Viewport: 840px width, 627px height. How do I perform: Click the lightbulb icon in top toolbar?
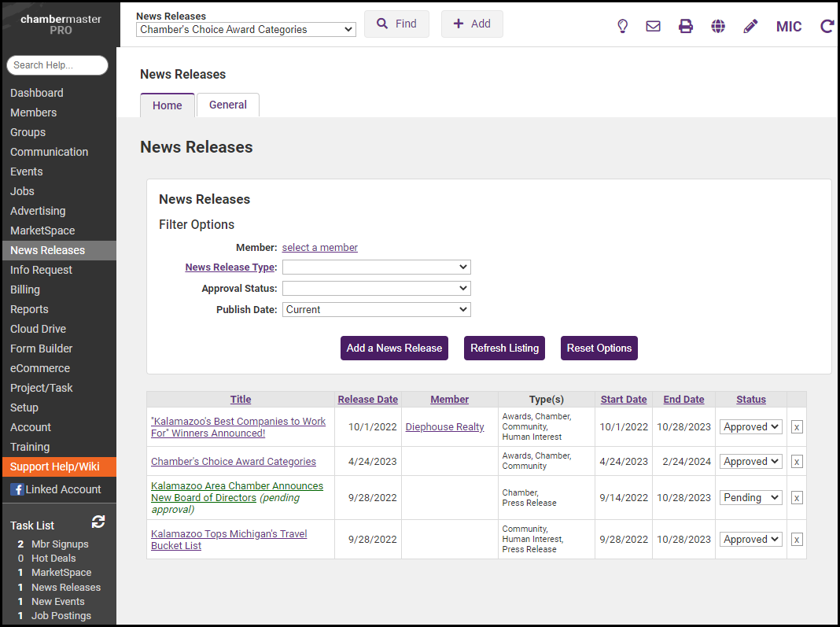tap(622, 26)
